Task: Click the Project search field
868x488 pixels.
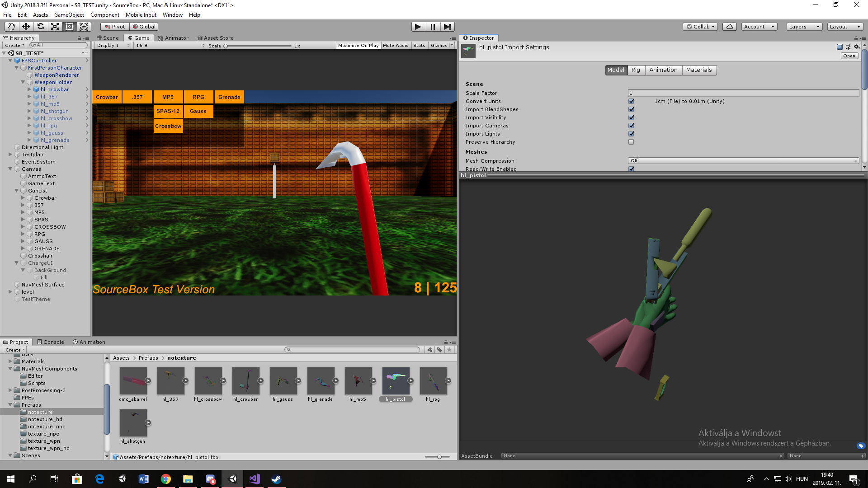Action: [353, 350]
